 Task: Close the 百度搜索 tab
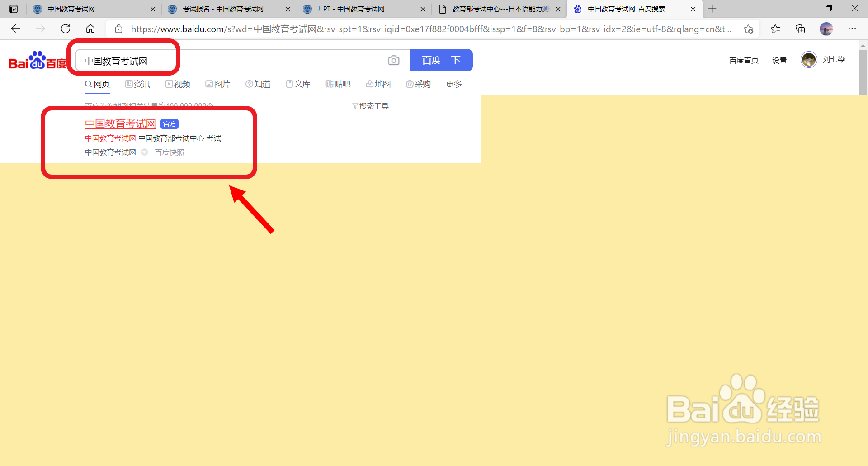point(693,9)
